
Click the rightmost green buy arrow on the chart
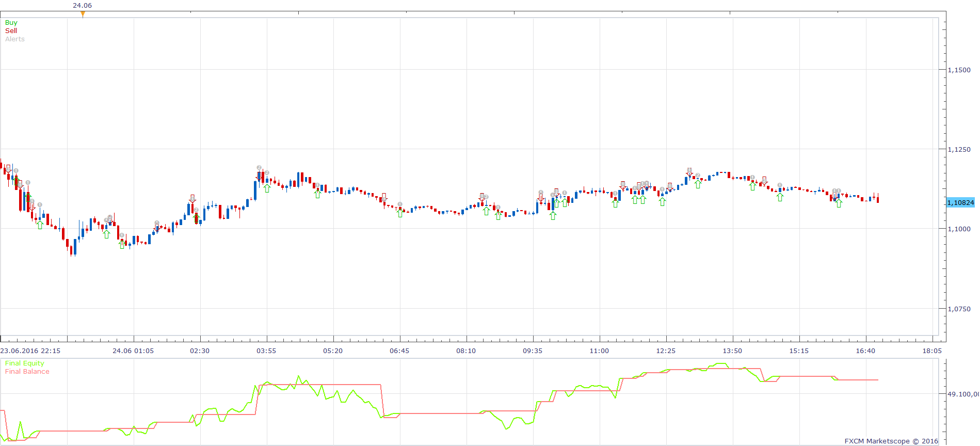tap(839, 203)
